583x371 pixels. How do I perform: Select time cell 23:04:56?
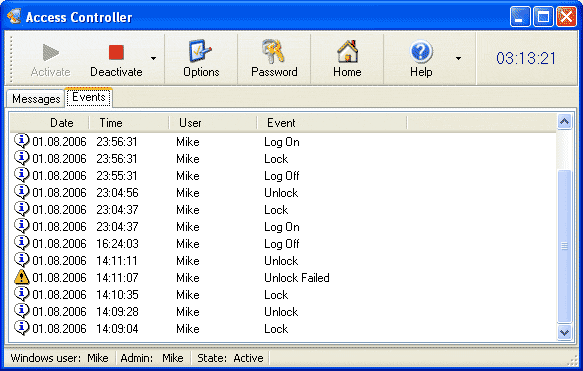[x=117, y=193]
